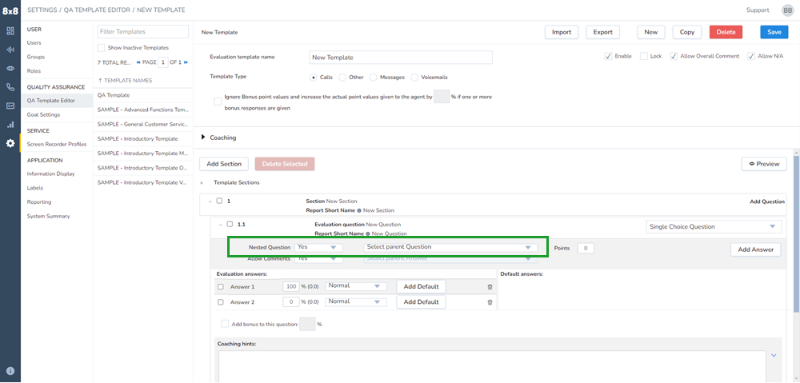The height and width of the screenshot is (383, 800).
Task: Focus the Filter Templates input
Action: tap(143, 32)
